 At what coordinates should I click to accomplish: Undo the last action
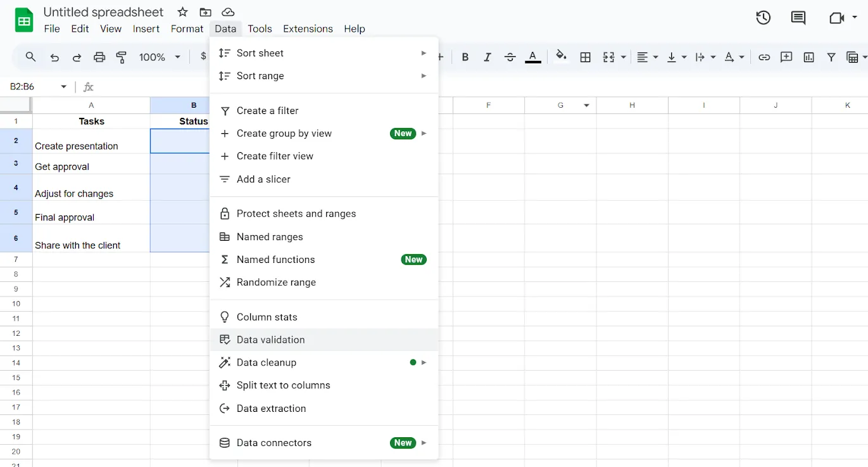coord(54,58)
